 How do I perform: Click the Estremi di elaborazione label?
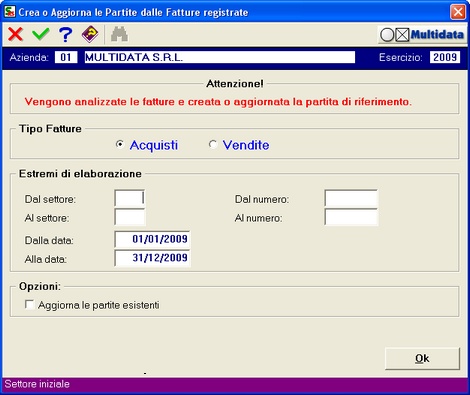[x=80, y=174]
